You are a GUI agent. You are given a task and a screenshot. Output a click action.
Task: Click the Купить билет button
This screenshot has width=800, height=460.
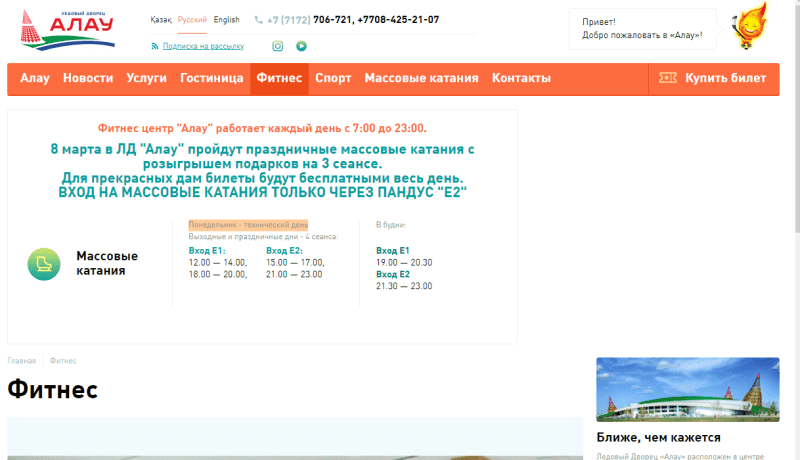point(714,79)
